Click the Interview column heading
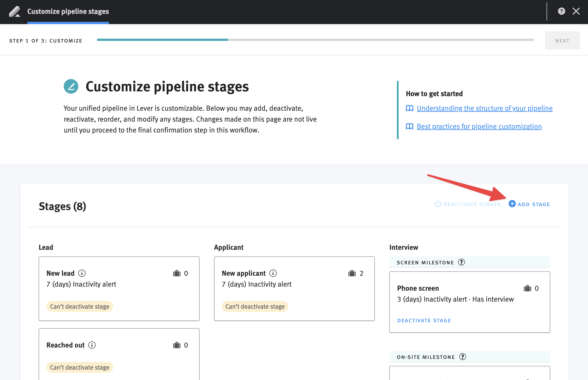This screenshot has width=588, height=380. click(404, 247)
